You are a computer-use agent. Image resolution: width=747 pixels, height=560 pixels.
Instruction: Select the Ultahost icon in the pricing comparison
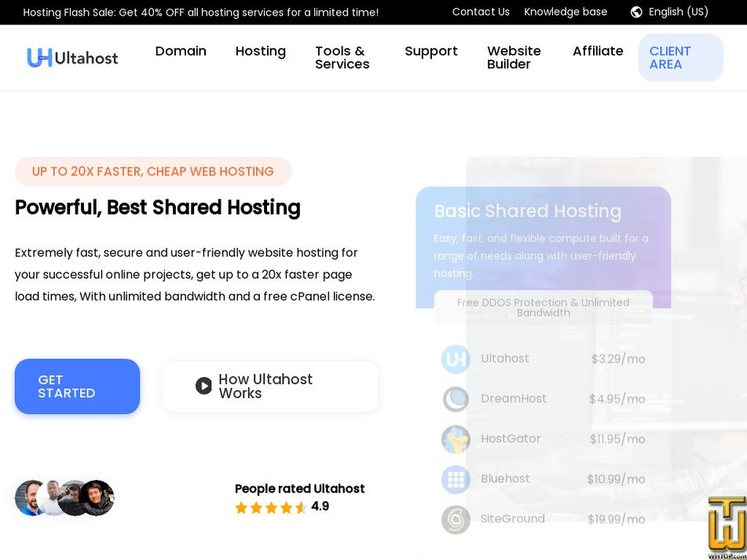456,359
